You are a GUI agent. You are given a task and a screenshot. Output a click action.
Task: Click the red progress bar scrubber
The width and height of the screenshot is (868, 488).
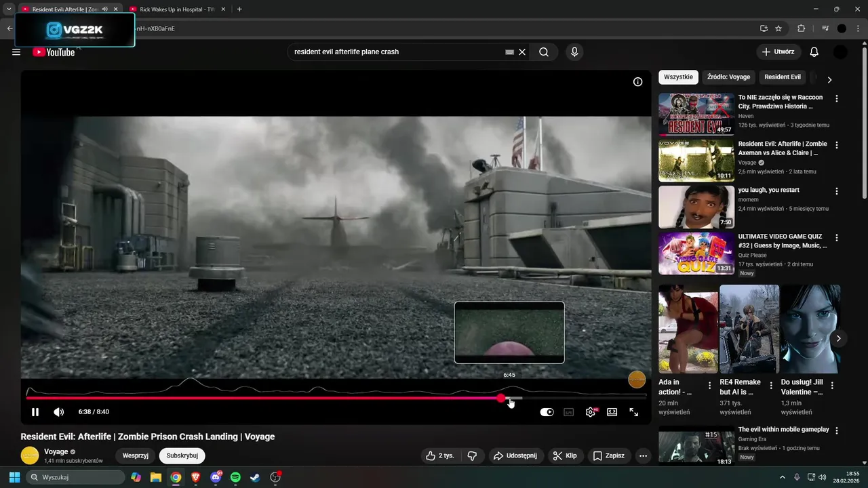(501, 399)
